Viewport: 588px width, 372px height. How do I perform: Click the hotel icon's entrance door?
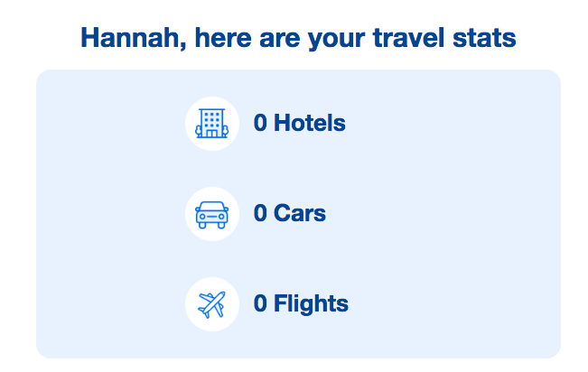point(212,134)
